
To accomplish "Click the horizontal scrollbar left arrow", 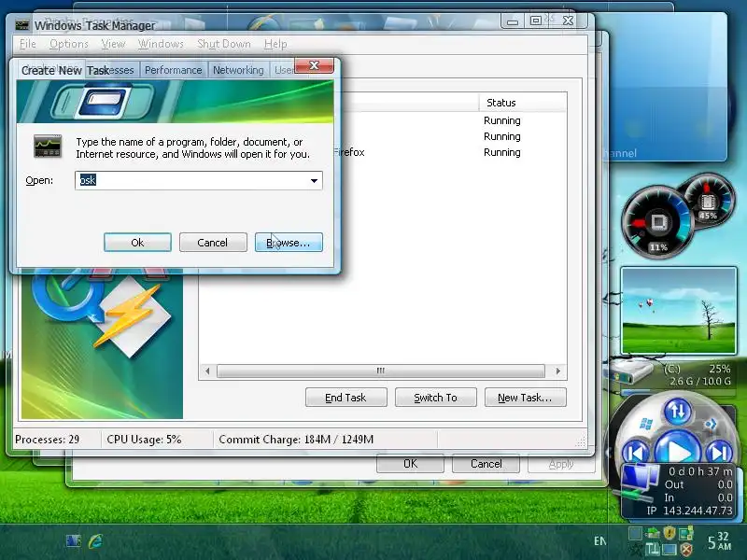I will [207, 371].
